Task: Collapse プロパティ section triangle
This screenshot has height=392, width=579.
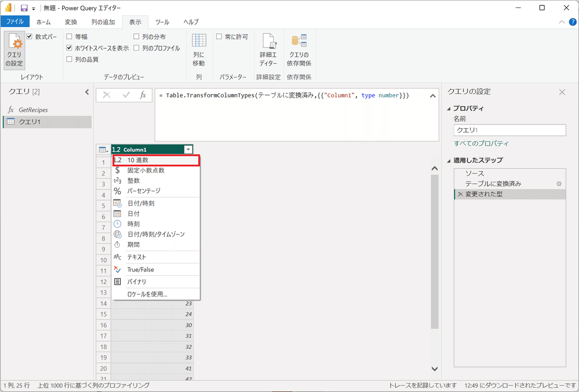Action: (450, 108)
